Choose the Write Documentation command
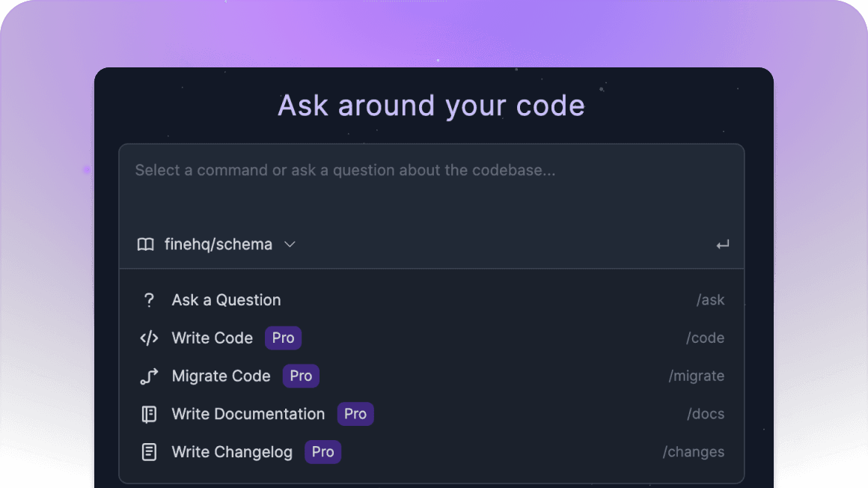The image size is (868, 488). point(432,415)
